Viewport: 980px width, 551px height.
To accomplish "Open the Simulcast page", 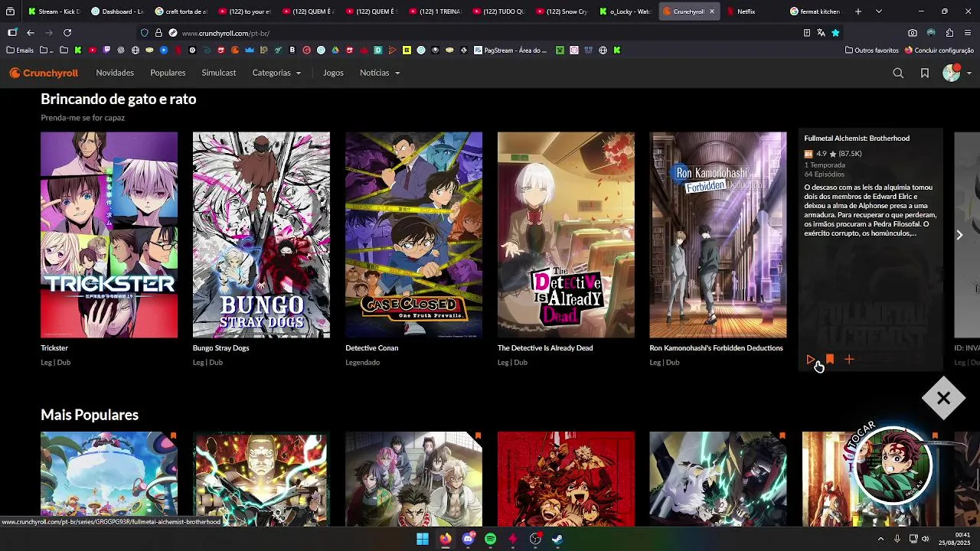I will click(219, 73).
